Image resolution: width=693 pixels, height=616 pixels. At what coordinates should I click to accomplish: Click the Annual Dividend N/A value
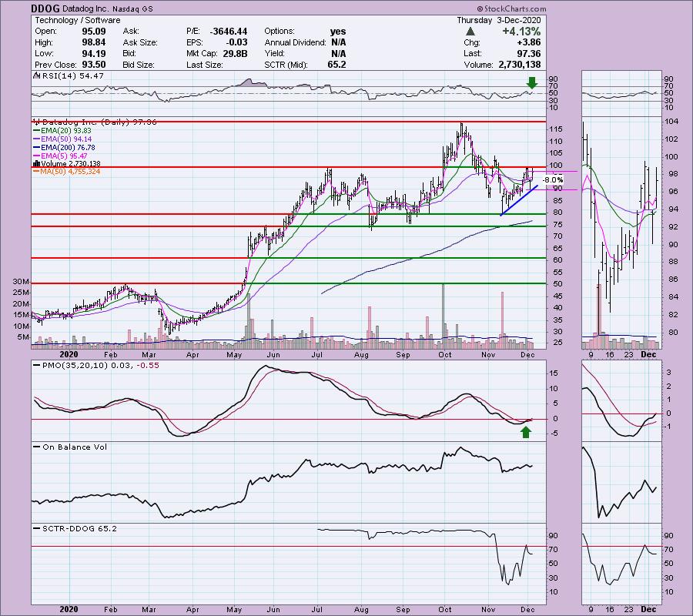(339, 42)
